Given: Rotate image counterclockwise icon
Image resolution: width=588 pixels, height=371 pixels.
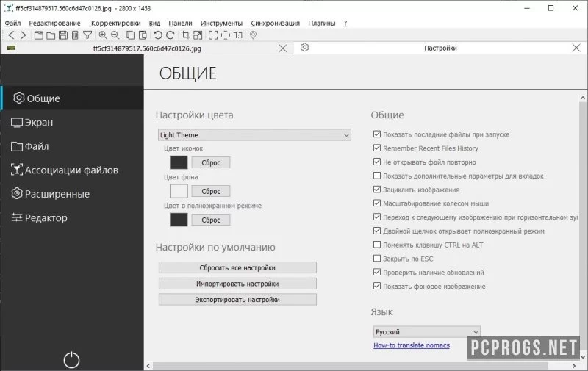Looking at the screenshot, I should pos(158,35).
